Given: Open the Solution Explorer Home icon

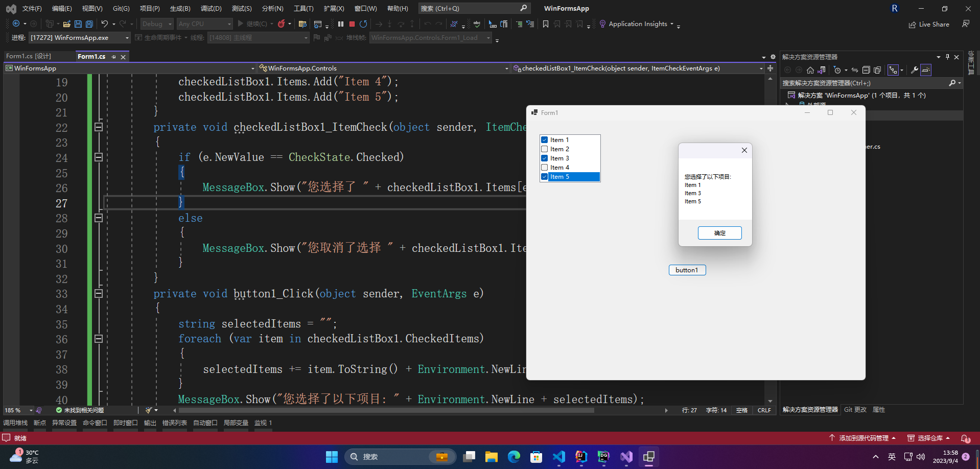Looking at the screenshot, I should click(x=810, y=70).
